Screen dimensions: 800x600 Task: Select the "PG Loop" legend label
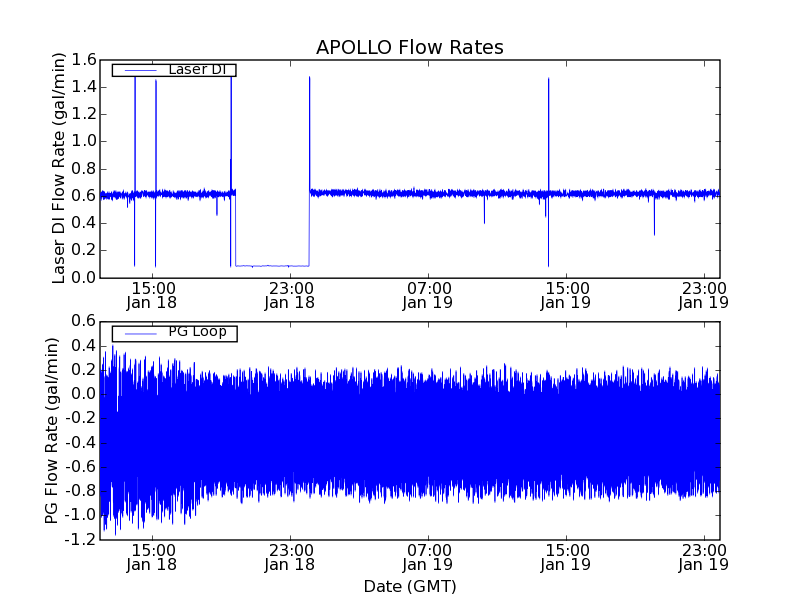[197, 332]
